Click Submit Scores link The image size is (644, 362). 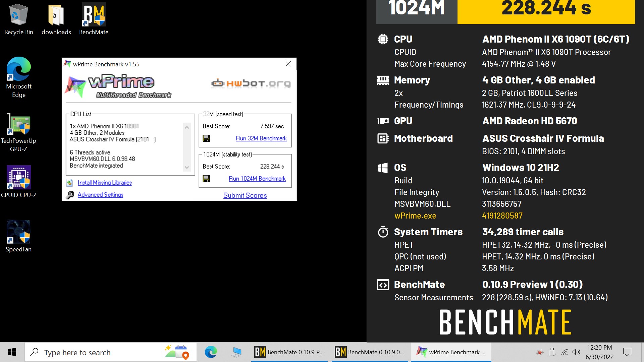click(245, 195)
